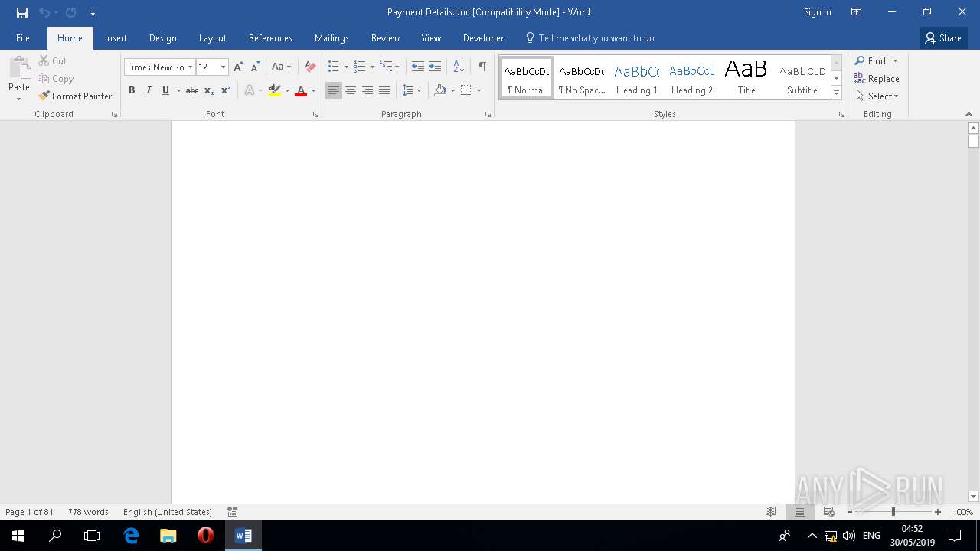
Task: Increase font size with grow font icon
Action: click(x=238, y=67)
